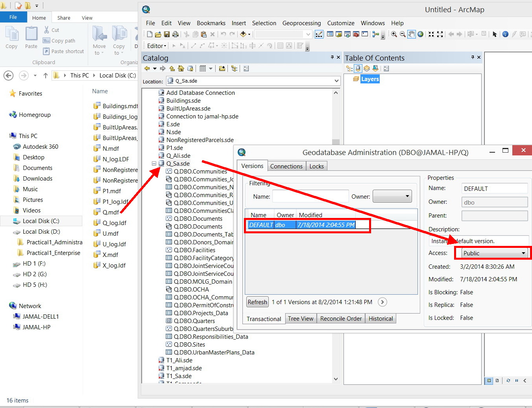Image resolution: width=532 pixels, height=408 pixels.
Task: Switch to the Historical tab
Action: (381, 318)
